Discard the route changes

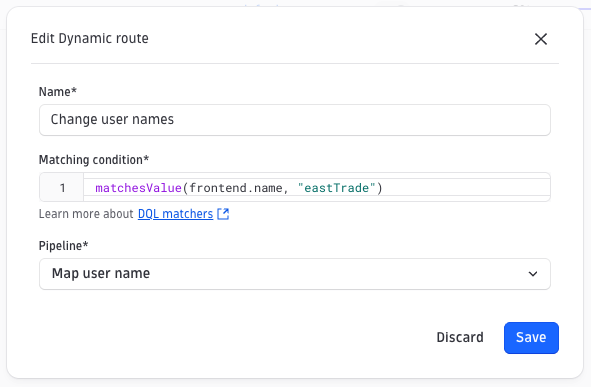(460, 338)
